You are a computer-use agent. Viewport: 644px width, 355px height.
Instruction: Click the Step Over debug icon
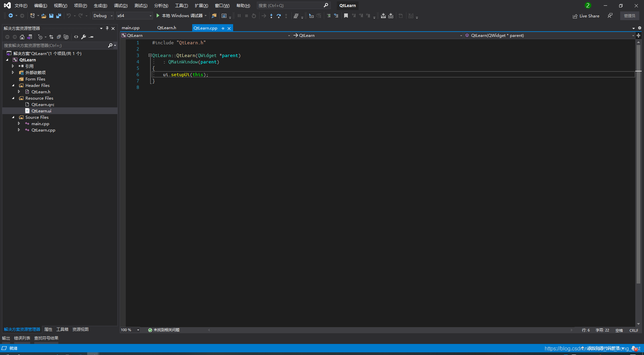click(x=279, y=16)
